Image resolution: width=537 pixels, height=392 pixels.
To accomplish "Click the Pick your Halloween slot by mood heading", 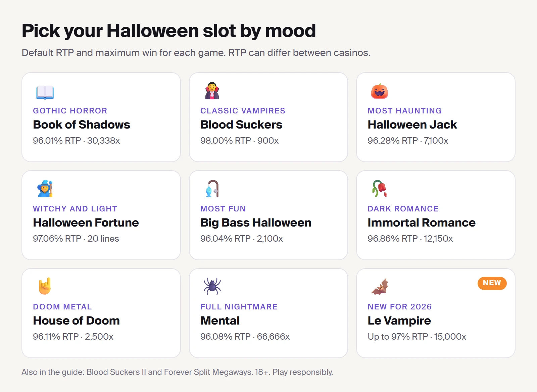I will coord(168,31).
